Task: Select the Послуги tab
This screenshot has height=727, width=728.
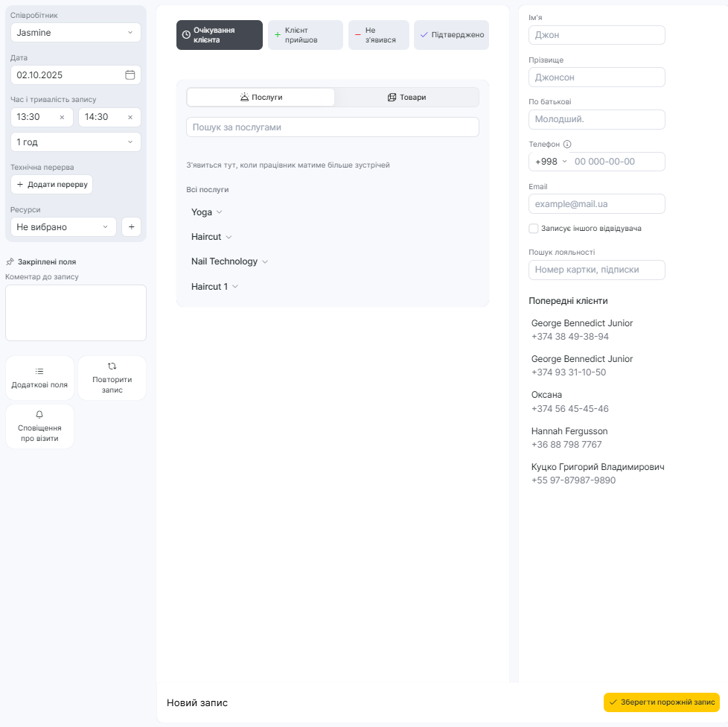Action: pyautogui.click(x=261, y=98)
